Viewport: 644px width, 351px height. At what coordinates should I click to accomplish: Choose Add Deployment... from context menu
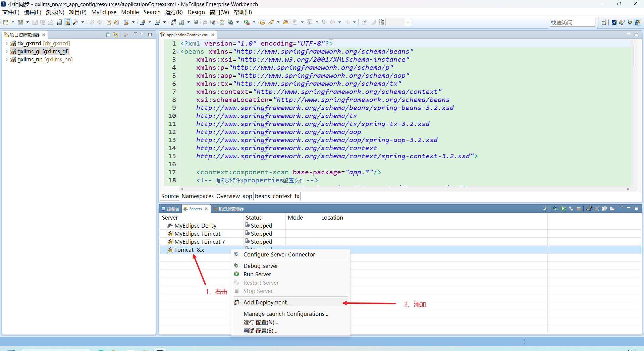[290, 302]
